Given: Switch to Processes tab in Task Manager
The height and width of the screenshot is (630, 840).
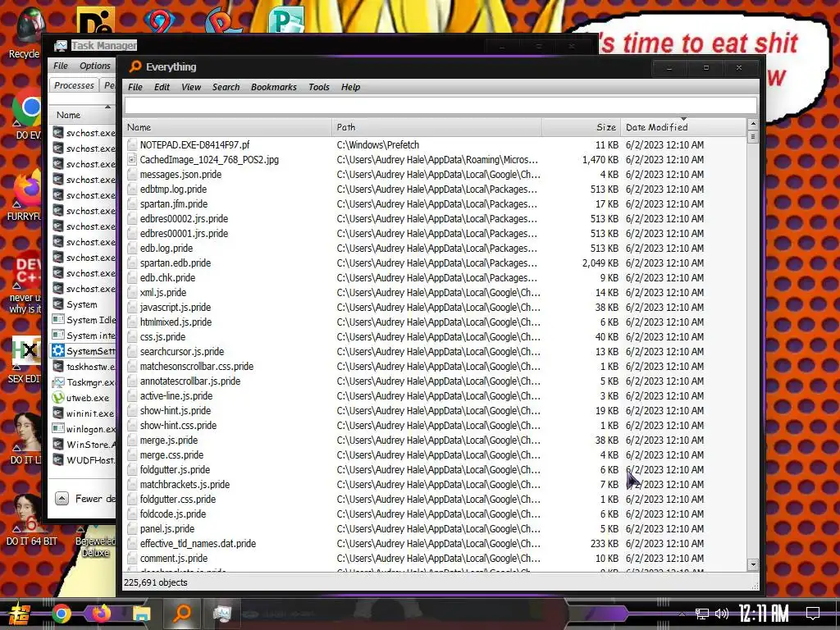Looking at the screenshot, I should (74, 85).
